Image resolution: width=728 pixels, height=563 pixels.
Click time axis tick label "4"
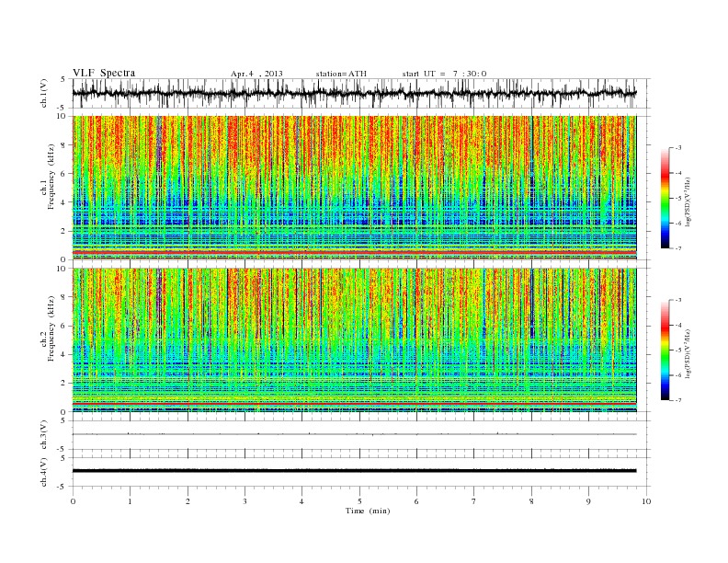[301, 501]
